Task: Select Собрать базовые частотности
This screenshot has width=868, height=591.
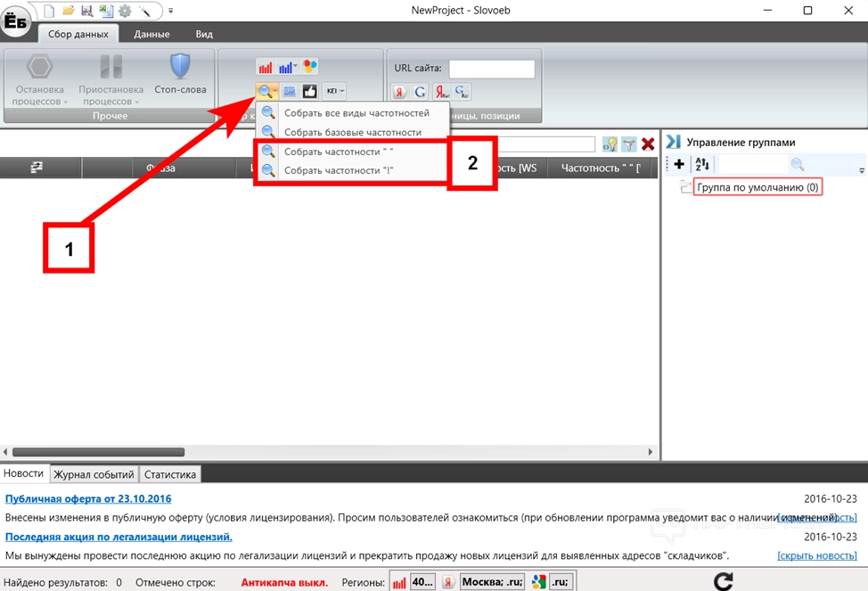Action: coord(353,132)
